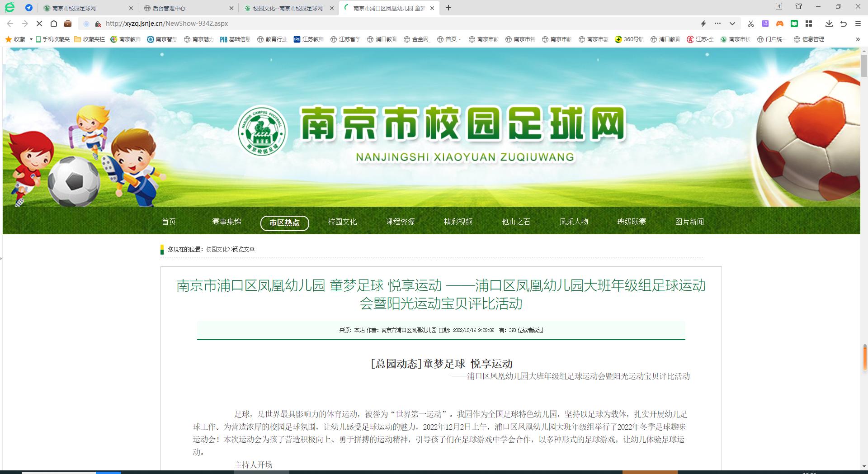Click the Nanjing Campus Football circular logo
The width and height of the screenshot is (868, 474).
(263, 131)
